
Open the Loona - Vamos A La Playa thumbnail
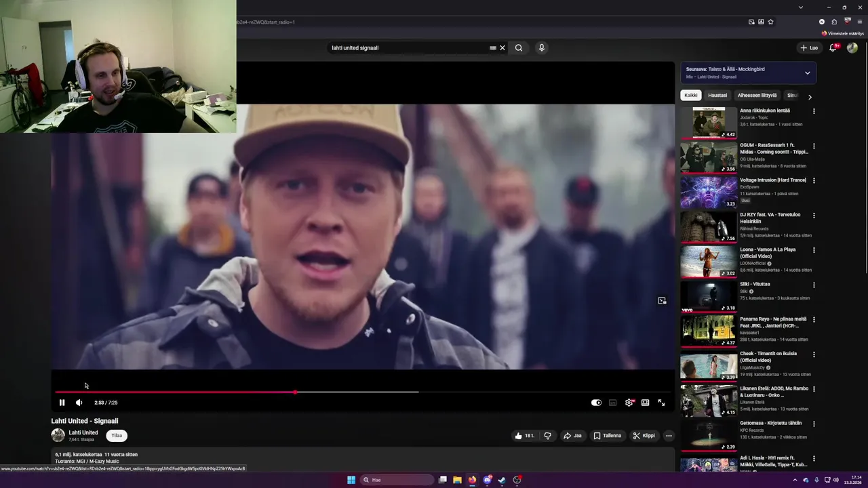(x=709, y=262)
